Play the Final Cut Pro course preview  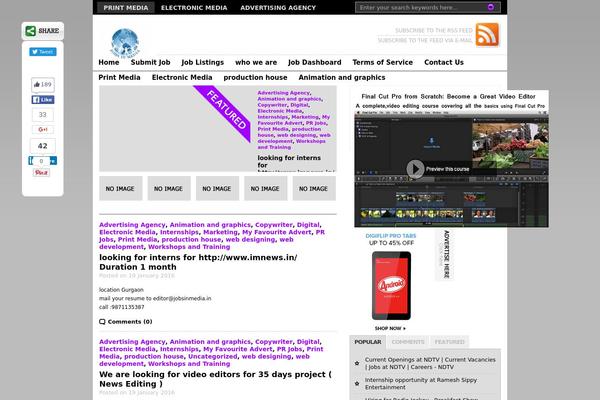(416, 169)
